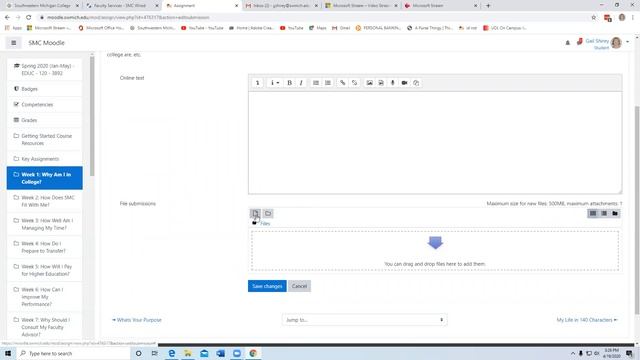The width and height of the screenshot is (640, 360).
Task: Open the Jump to dropdown
Action: [x=364, y=320]
